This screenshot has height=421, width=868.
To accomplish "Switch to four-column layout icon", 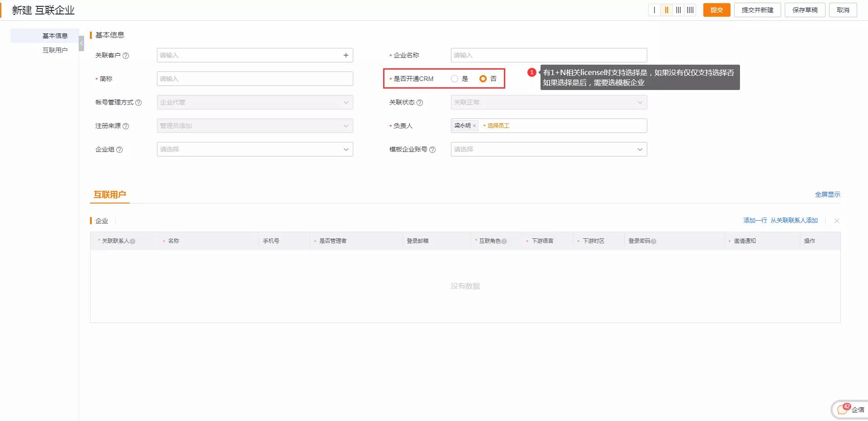I will coord(690,10).
